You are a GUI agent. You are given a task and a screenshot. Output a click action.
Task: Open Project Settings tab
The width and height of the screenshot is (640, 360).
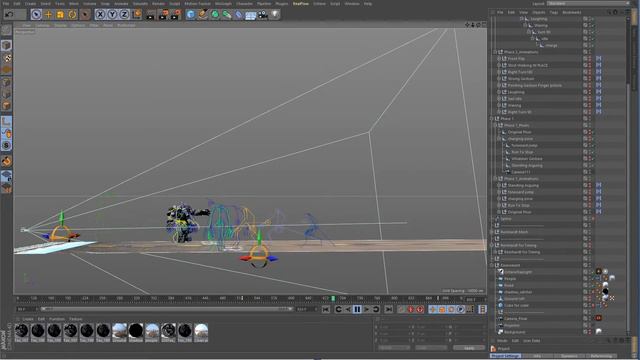click(505, 356)
